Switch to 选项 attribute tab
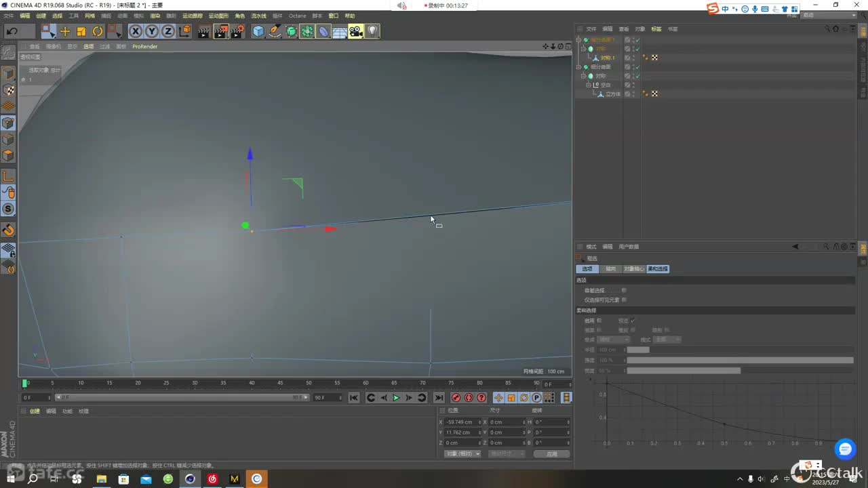Viewport: 868px width, 488px height. tap(587, 269)
